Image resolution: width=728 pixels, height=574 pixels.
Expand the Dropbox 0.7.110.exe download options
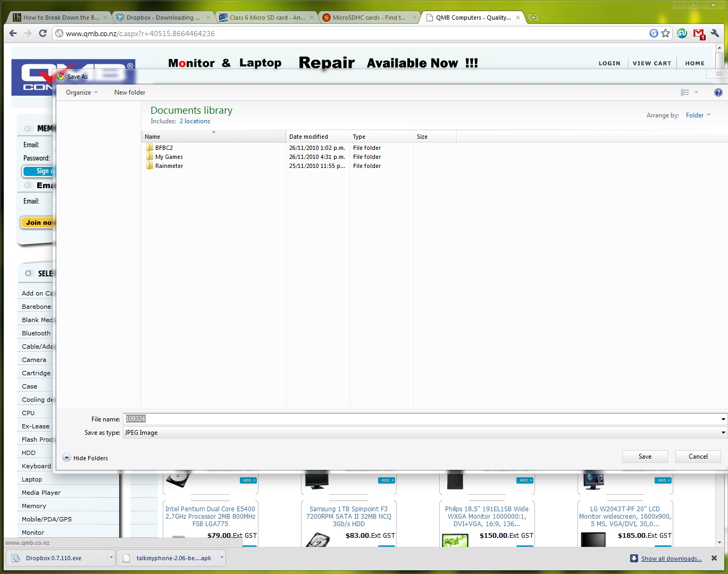point(111,558)
